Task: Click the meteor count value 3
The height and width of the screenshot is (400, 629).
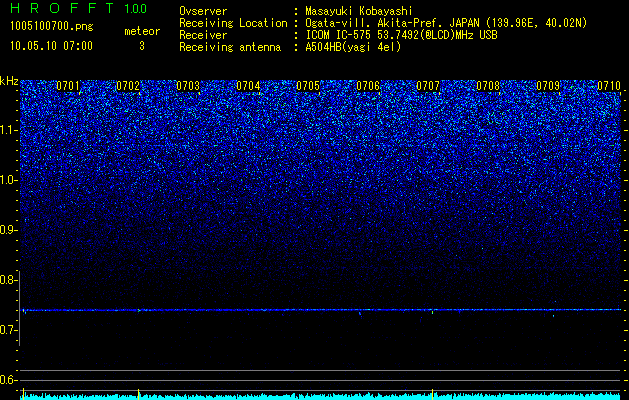Action: click(x=142, y=46)
